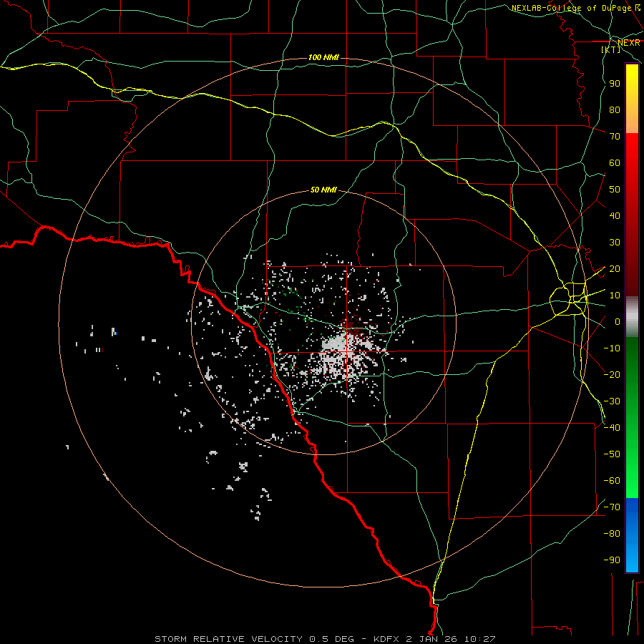
Task: Select the -40 value on velocity scale
Action: tap(612, 428)
